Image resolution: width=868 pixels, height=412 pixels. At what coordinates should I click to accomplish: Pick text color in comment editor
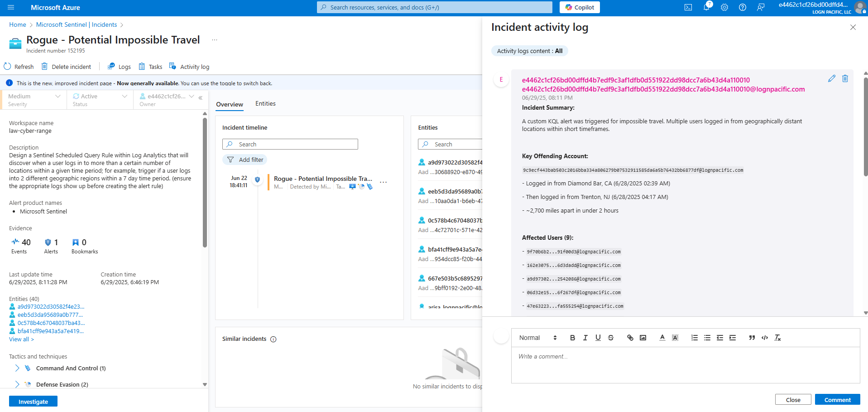tap(662, 338)
